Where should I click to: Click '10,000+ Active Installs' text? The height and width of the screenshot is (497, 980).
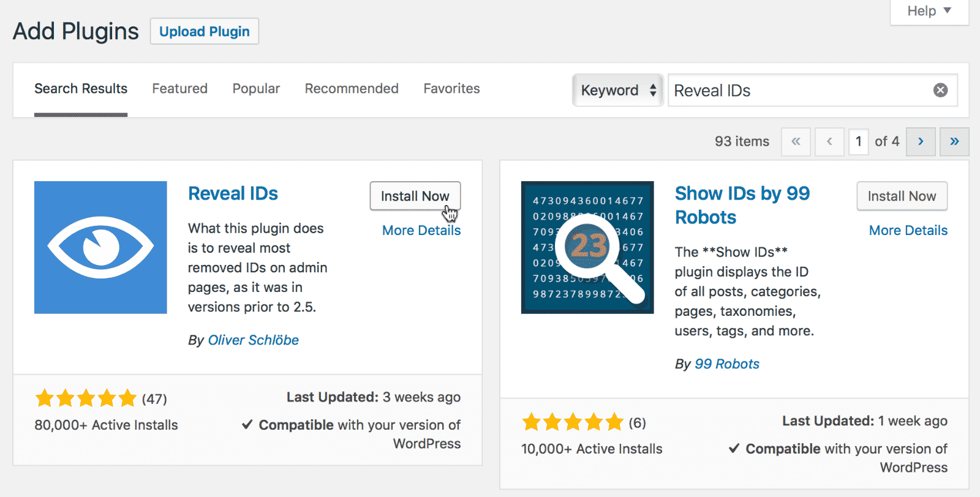coord(592,449)
